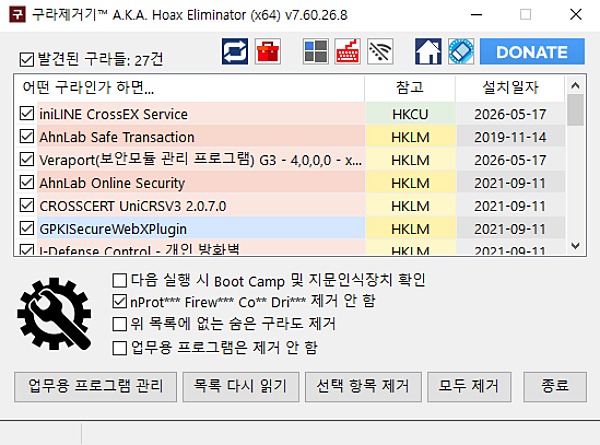Click the crossed-out Wi-Fi icon
Screen dimensions: 600x445
[380, 51]
